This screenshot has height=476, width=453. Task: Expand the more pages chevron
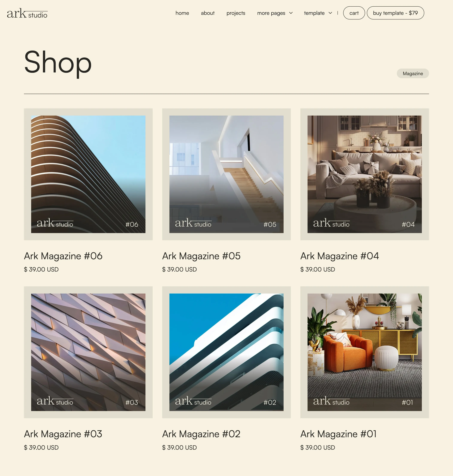click(x=291, y=13)
